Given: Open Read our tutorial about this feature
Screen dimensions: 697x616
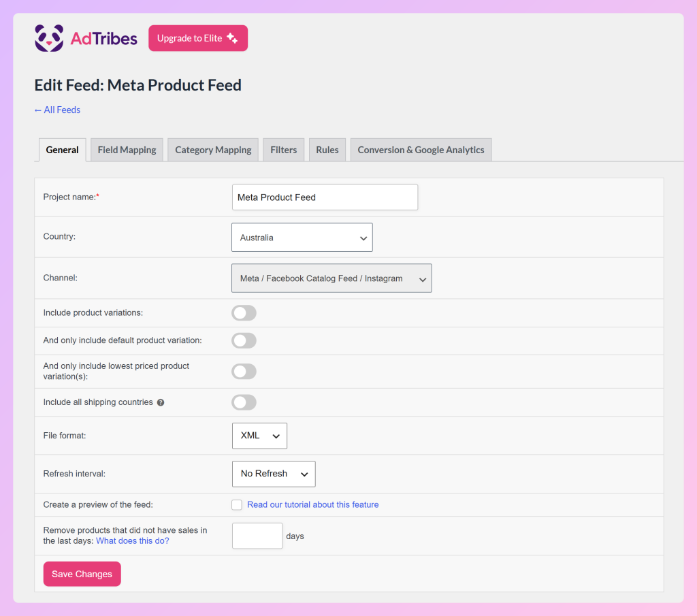Looking at the screenshot, I should tap(313, 504).
